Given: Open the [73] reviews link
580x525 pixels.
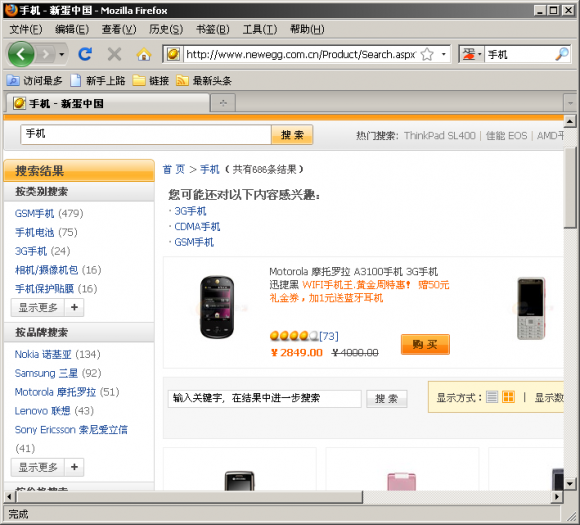Looking at the screenshot, I should (329, 336).
